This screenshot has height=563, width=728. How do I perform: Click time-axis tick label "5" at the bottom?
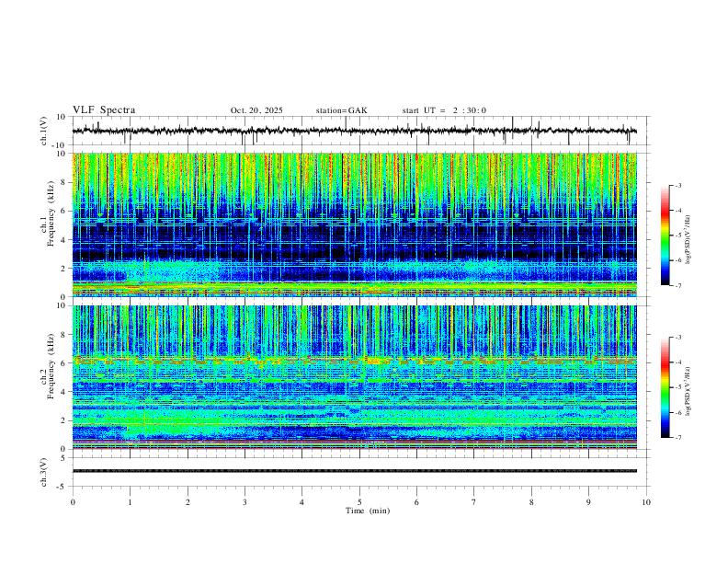[359, 502]
